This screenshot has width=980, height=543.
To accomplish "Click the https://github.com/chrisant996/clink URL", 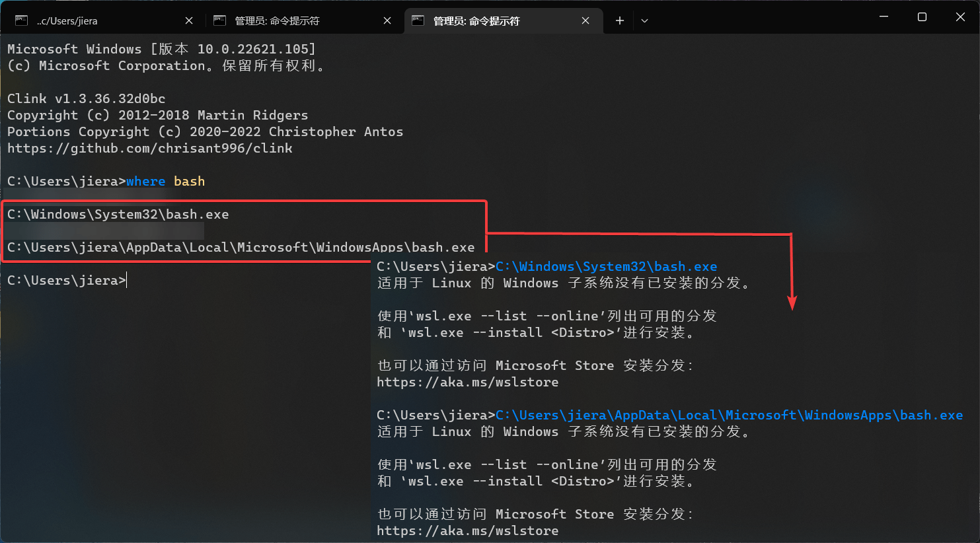I will [x=150, y=148].
